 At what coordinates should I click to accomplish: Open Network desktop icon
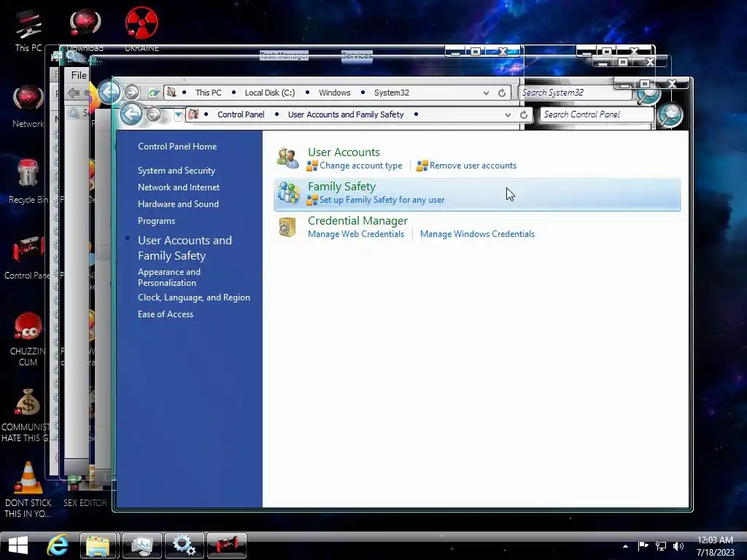click(28, 106)
